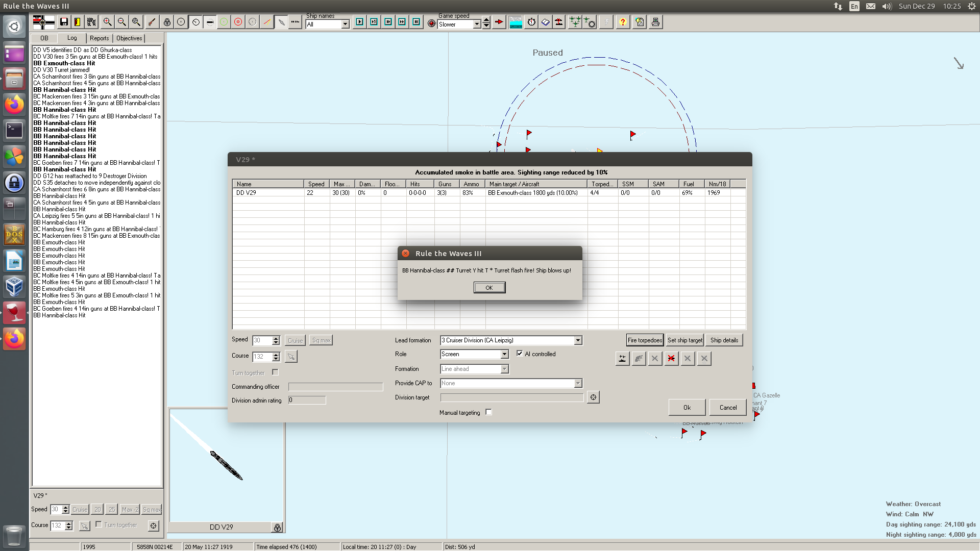Click Ok button in V29 dialog
This screenshot has width=980, height=551.
pos(687,407)
